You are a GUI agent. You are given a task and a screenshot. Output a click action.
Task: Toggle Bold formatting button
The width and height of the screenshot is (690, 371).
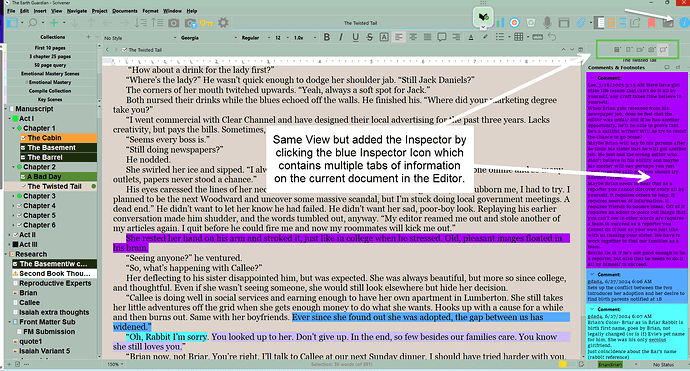coord(327,37)
